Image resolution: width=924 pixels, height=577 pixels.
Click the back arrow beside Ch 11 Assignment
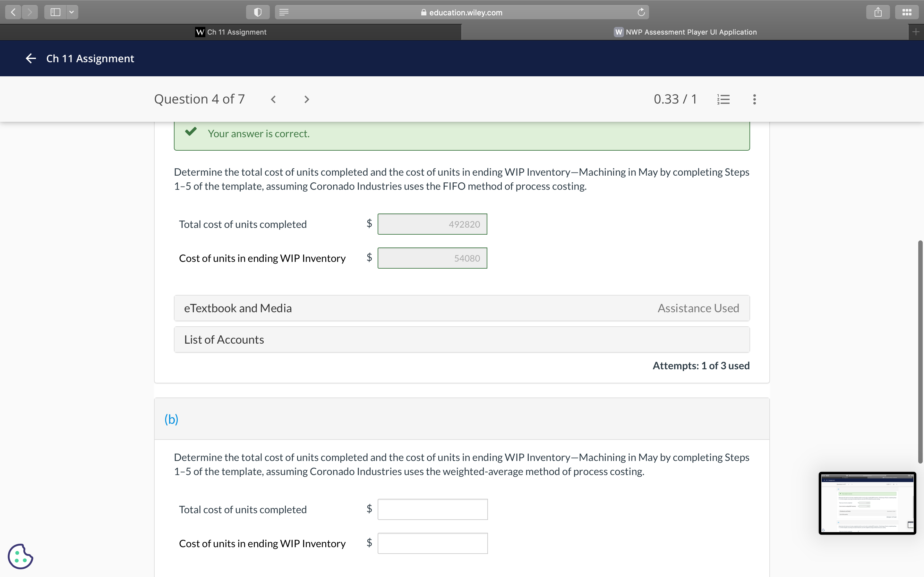pos(30,58)
